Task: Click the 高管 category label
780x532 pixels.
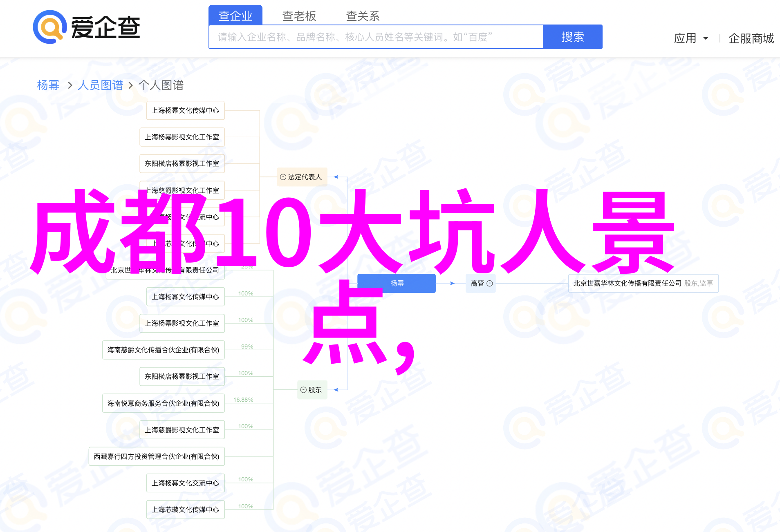Action: click(x=477, y=283)
